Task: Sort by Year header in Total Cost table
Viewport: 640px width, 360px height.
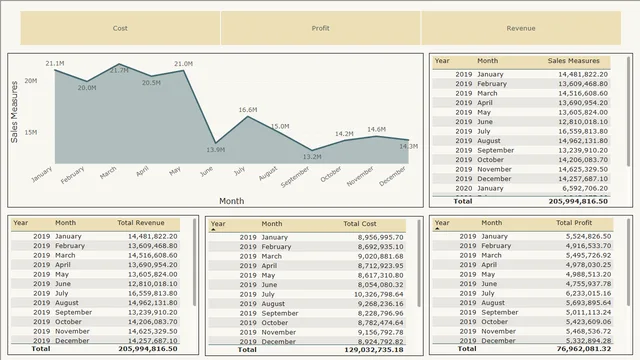Action: [218, 224]
